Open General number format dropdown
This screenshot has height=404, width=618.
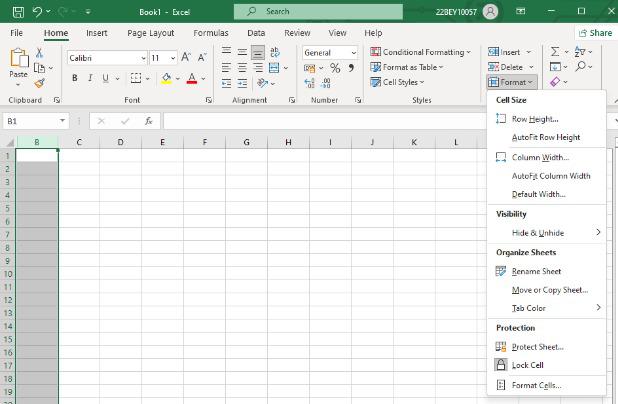[354, 53]
